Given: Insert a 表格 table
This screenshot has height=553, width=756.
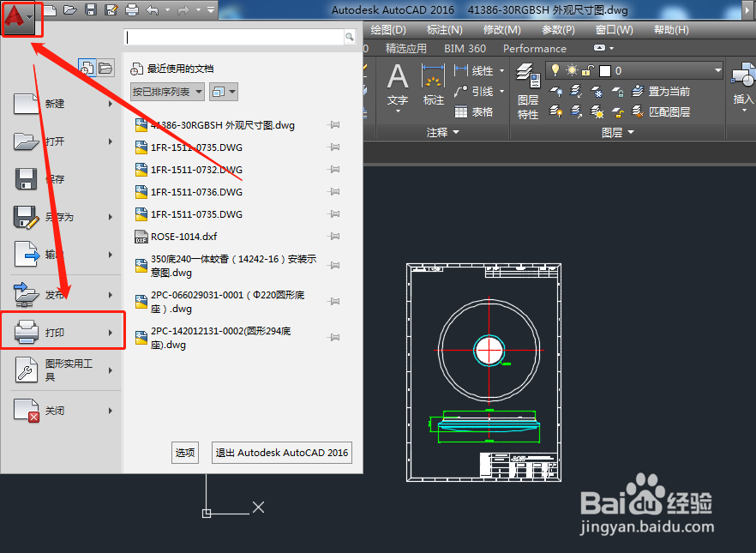Looking at the screenshot, I should pyautogui.click(x=474, y=111).
